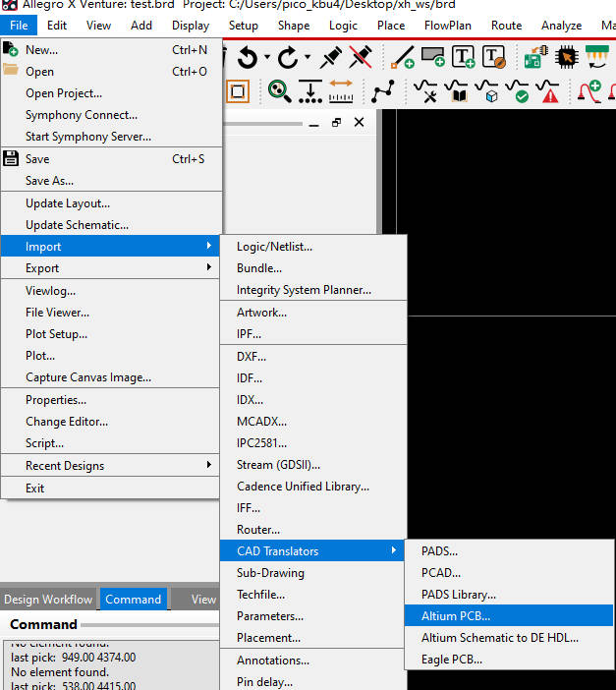Select the measure ruler tool

(x=341, y=91)
